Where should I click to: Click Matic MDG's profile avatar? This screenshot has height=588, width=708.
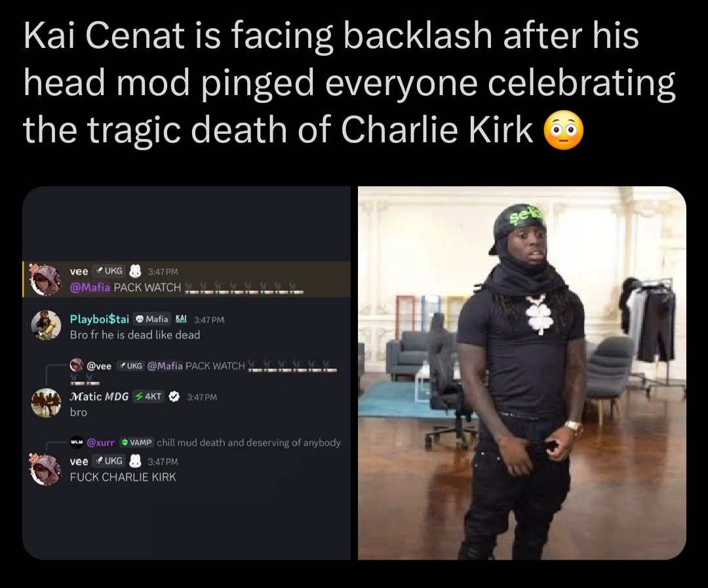(x=46, y=402)
